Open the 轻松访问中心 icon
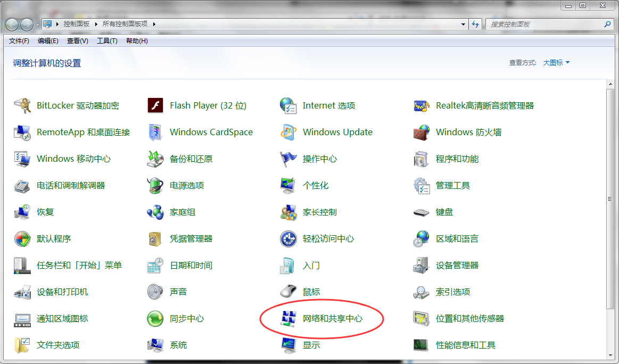The height and width of the screenshot is (364, 619). (288, 239)
